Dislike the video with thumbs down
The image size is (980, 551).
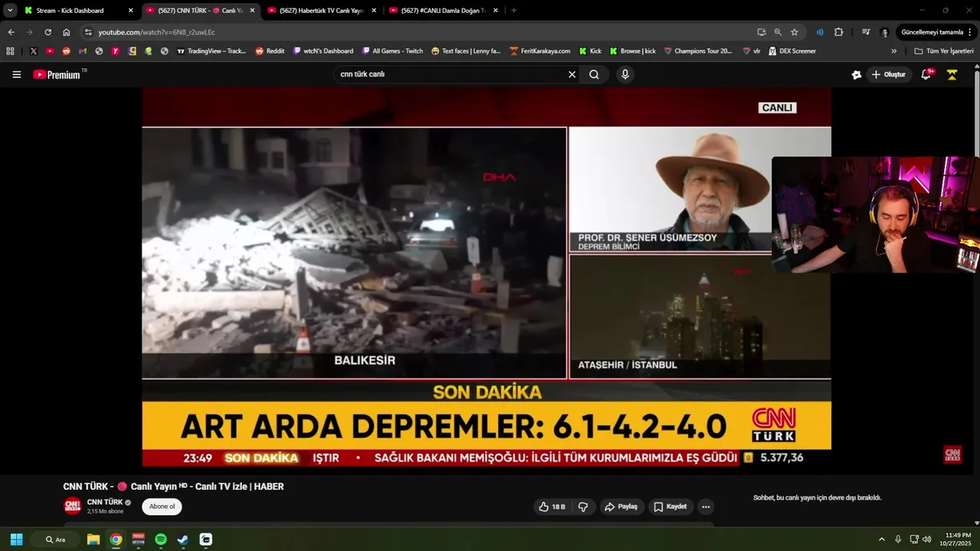click(583, 507)
